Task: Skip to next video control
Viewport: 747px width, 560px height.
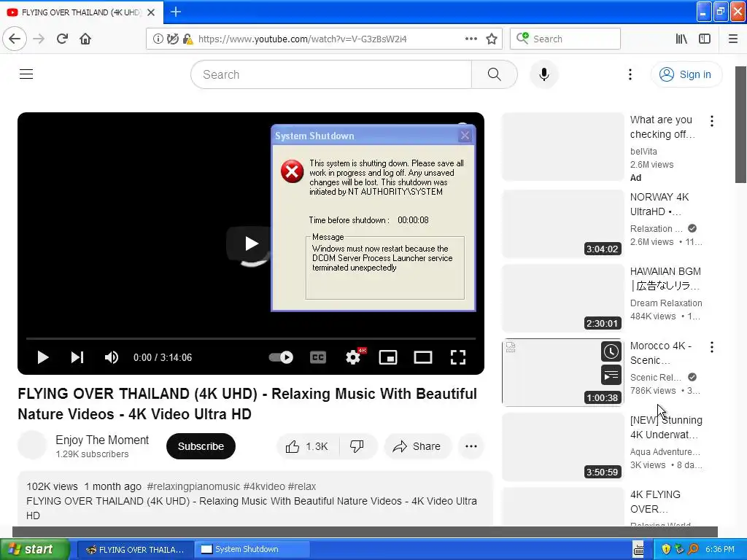Action: [77, 357]
